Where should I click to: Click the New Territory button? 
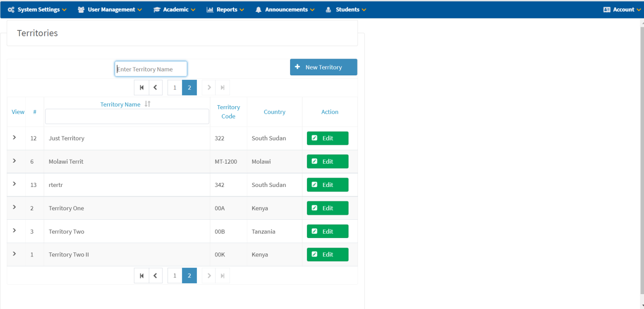point(323,67)
